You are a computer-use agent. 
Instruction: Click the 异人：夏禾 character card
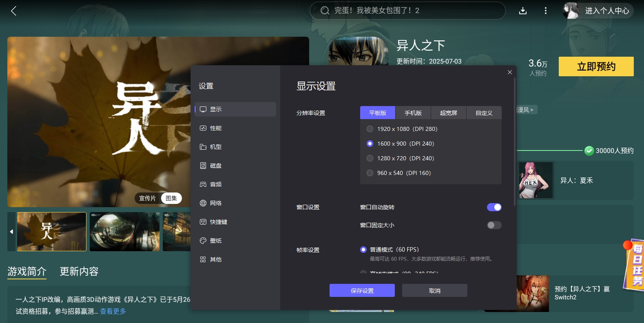pos(575,180)
